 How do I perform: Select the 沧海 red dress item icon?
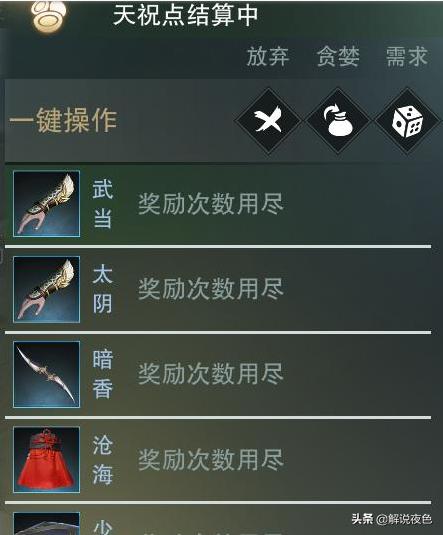(46, 460)
